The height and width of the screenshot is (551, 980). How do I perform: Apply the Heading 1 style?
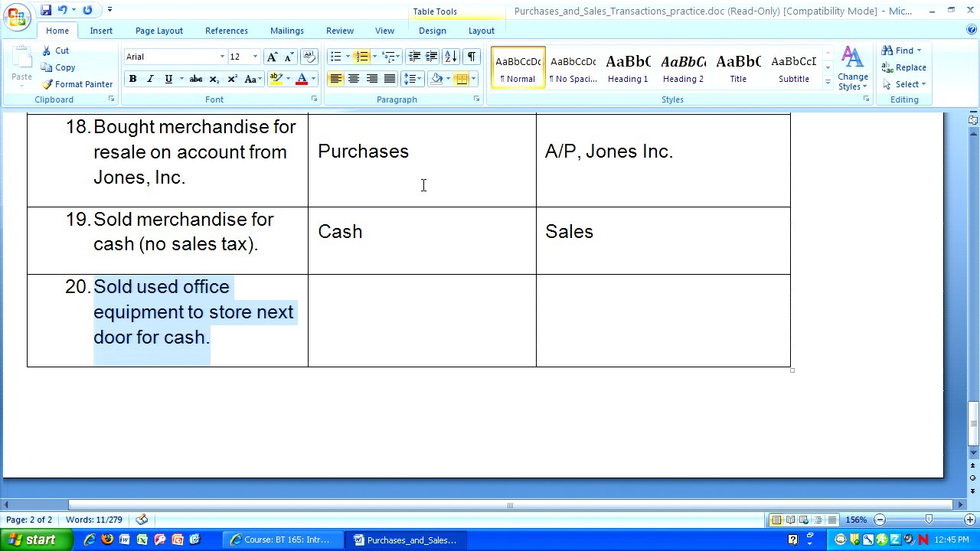(628, 67)
